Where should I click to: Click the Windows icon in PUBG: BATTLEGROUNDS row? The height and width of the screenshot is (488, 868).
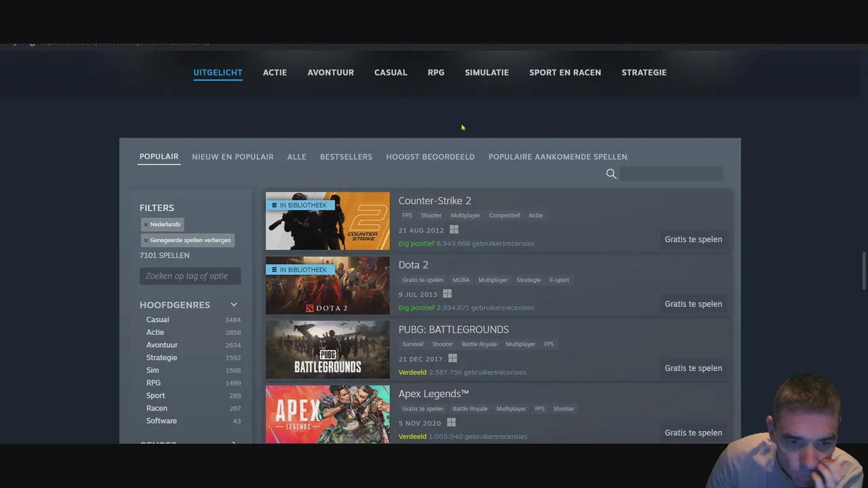452,359
